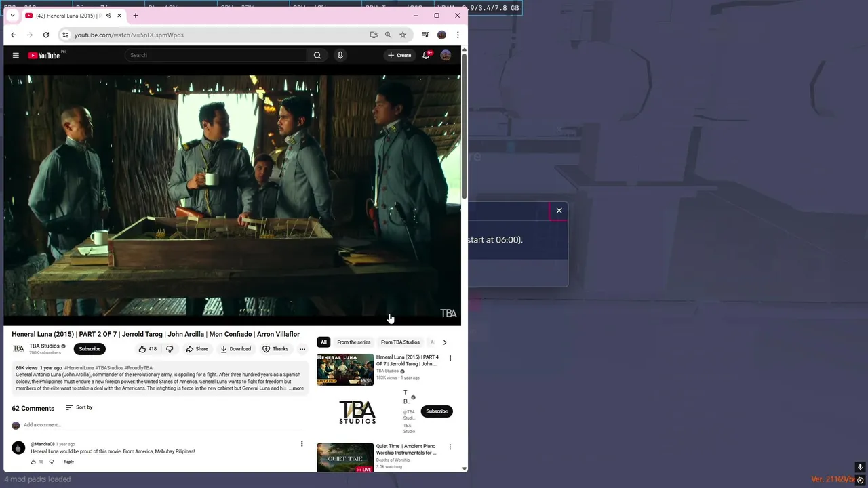Start voice search with the microphone icon
The height and width of the screenshot is (488, 868).
tap(340, 55)
